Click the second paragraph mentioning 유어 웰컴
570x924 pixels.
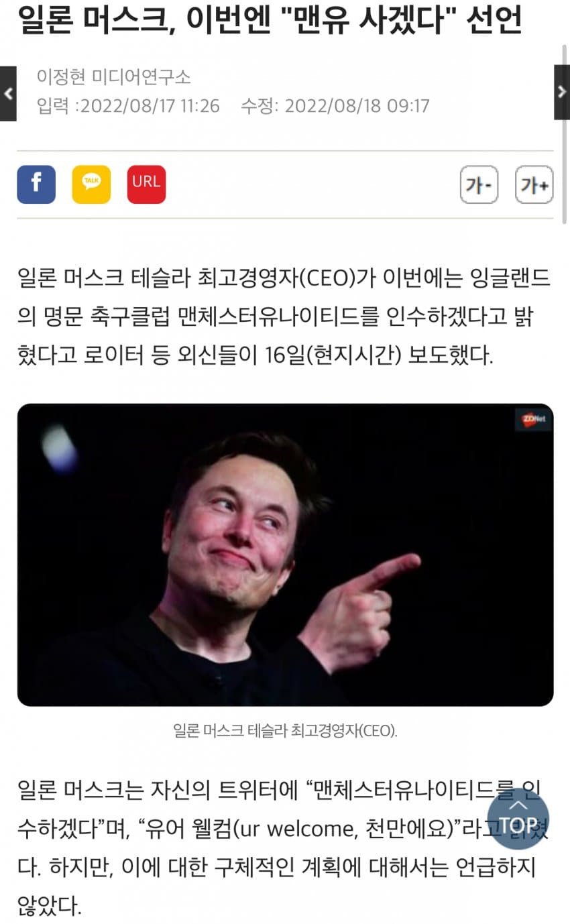(x=284, y=850)
